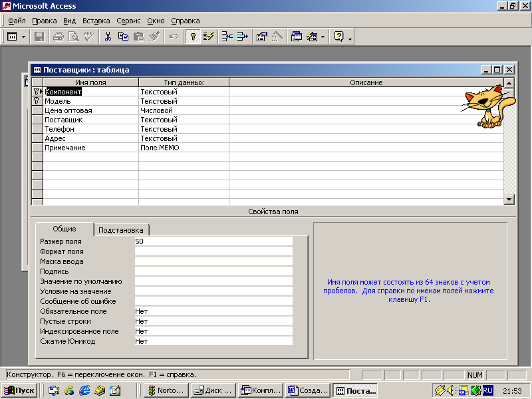The width and height of the screenshot is (532, 399).
Task: Click the Телефон field name cell
Action: pos(91,129)
